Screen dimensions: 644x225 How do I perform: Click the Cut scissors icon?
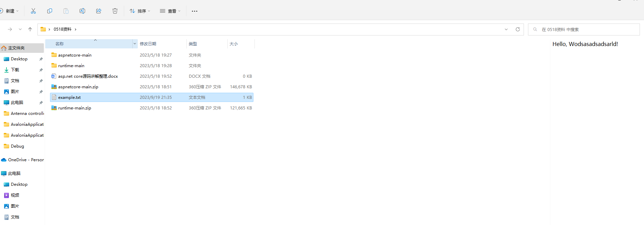[x=33, y=11]
